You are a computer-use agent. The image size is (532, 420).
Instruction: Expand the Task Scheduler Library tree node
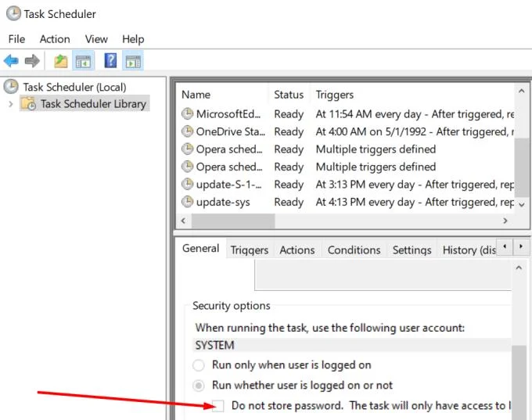(10, 104)
